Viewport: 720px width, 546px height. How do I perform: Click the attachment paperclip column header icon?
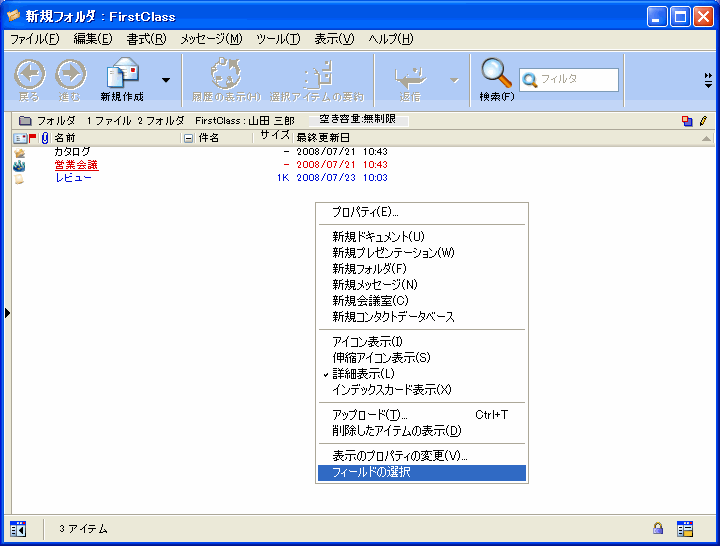tap(44, 137)
